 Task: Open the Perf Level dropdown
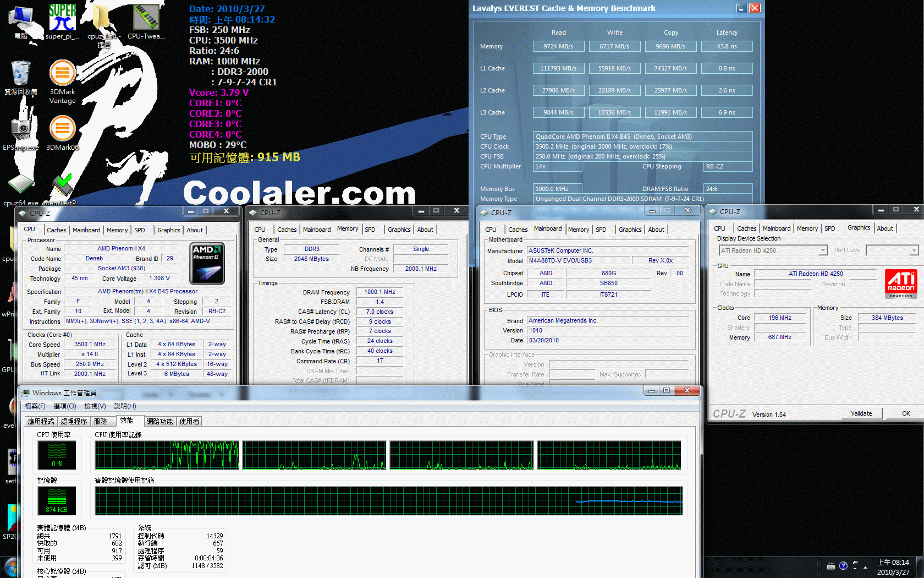pyautogui.click(x=914, y=250)
